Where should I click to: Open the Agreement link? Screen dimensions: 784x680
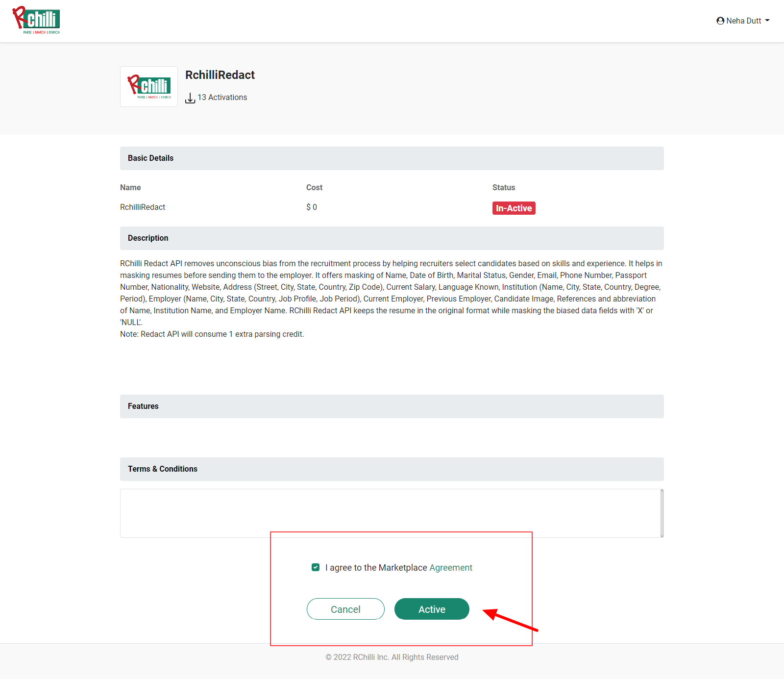click(x=451, y=568)
